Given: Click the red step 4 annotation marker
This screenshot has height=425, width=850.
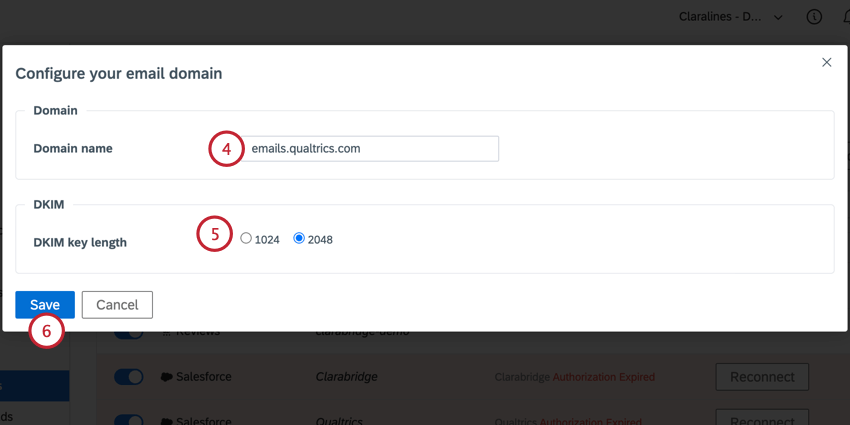Looking at the screenshot, I should pos(226,149).
